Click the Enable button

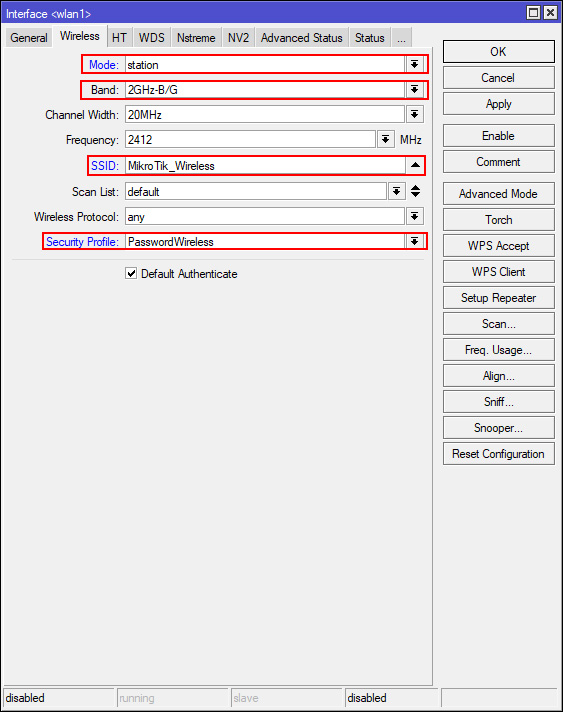point(499,135)
